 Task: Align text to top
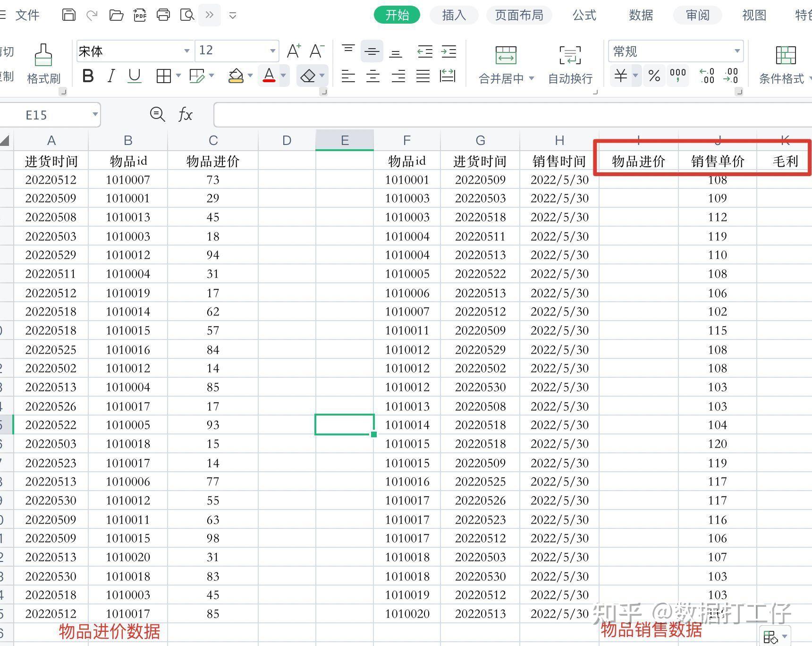coord(348,51)
